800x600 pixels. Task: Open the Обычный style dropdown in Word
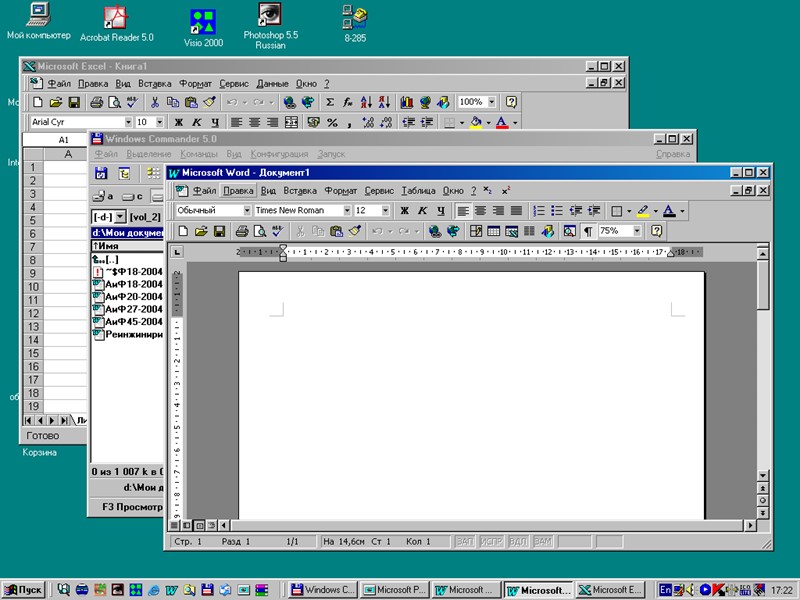(x=247, y=211)
